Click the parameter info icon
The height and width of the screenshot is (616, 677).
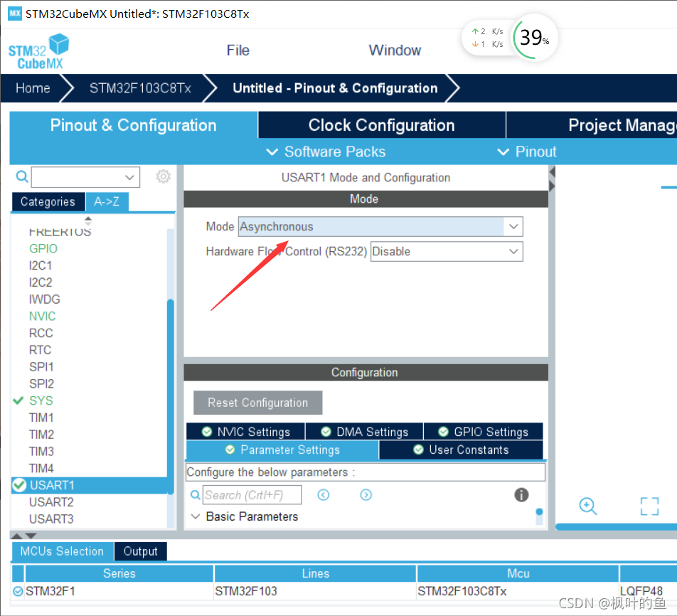click(x=521, y=494)
